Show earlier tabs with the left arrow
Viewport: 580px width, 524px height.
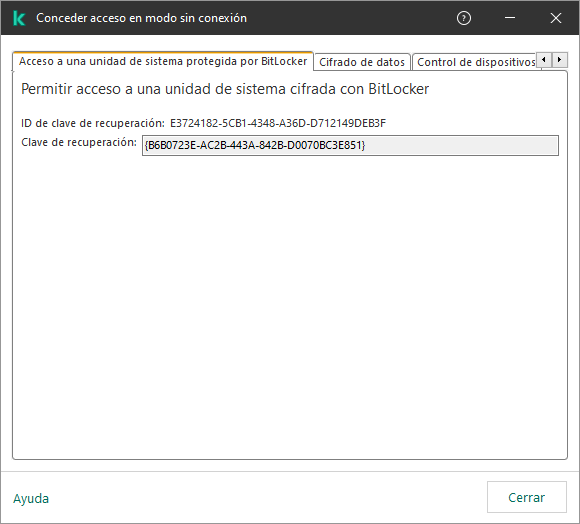pyautogui.click(x=544, y=60)
